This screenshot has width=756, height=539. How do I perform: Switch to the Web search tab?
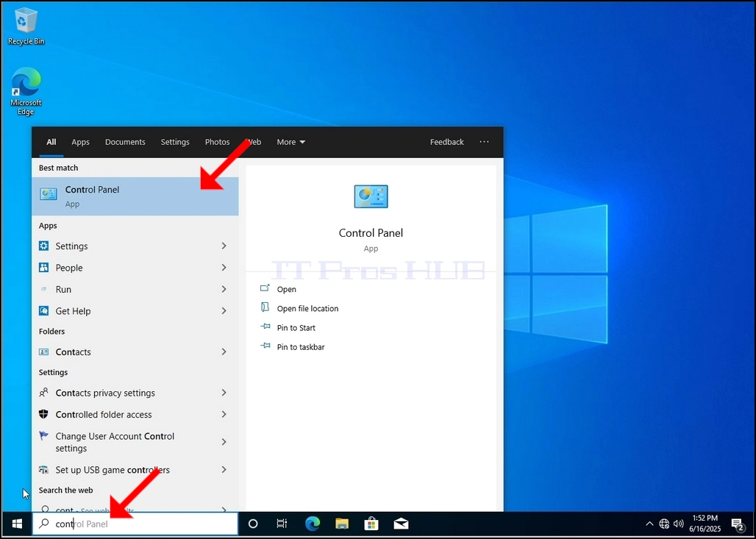(254, 142)
